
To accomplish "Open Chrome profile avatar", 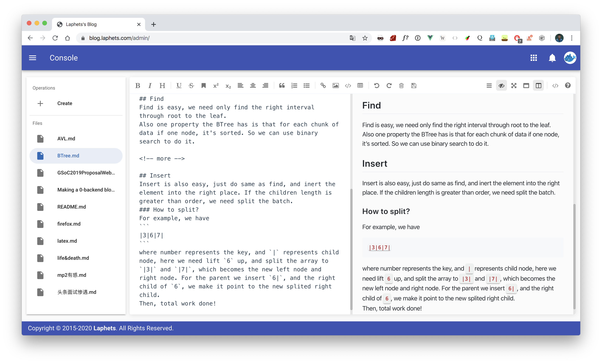I will coord(559,38).
